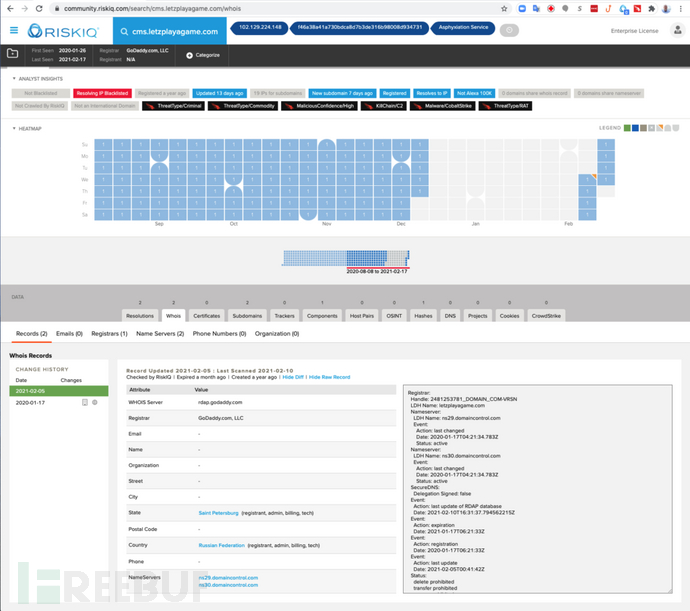The height and width of the screenshot is (611, 690).
Task: Click the long hash pill in header
Action: coord(360,28)
